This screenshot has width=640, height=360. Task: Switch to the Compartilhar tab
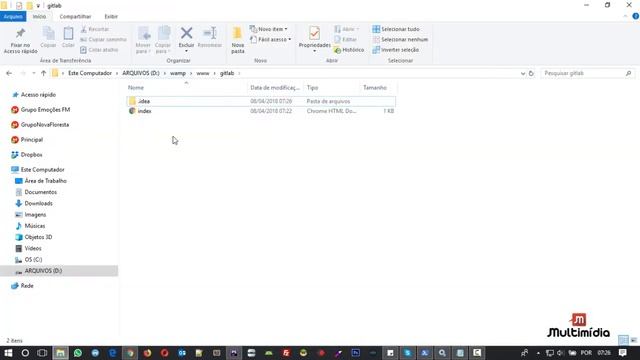76,17
